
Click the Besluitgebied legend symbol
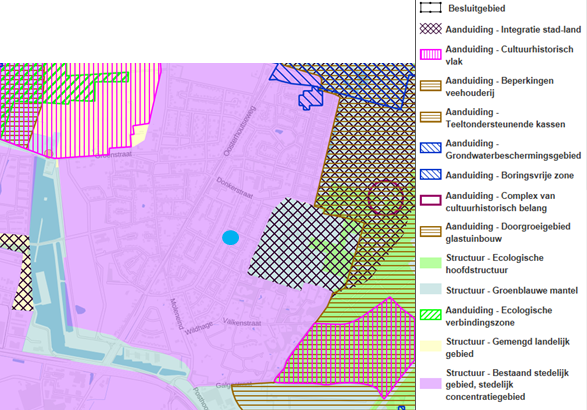tap(431, 8)
